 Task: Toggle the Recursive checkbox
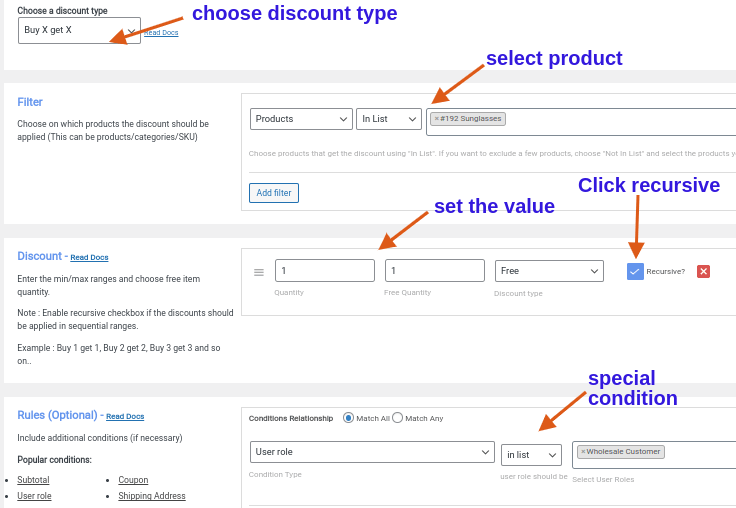coord(635,271)
